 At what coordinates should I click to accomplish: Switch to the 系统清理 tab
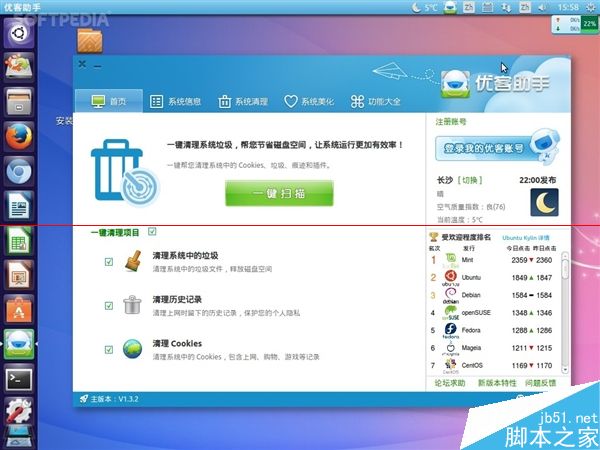(243, 101)
